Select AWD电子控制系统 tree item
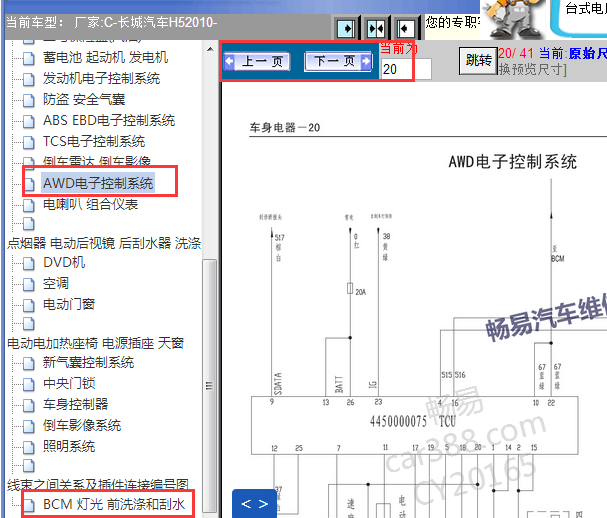 tap(98, 183)
